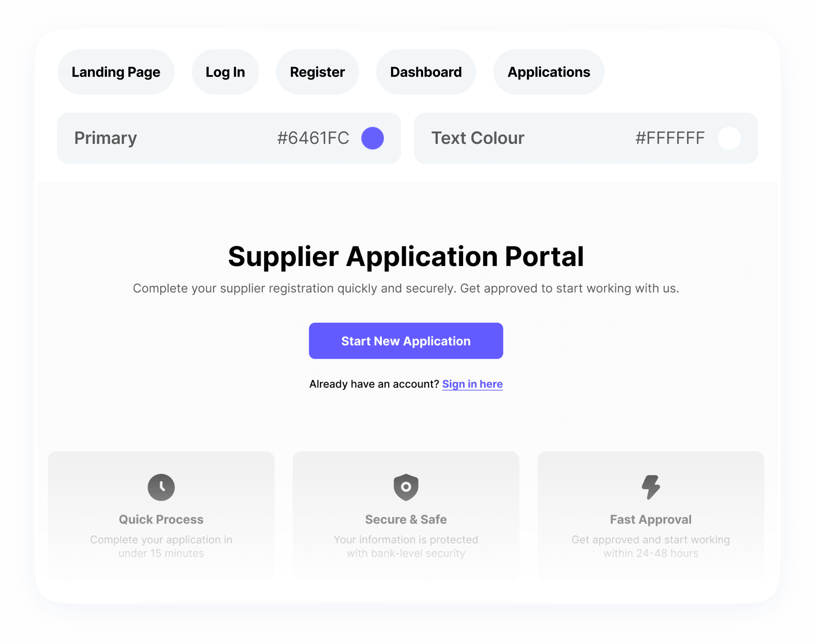Click the Text Colour hex value #FFFFFF
Viewport: 815px width, 644px height.
pyautogui.click(x=670, y=138)
